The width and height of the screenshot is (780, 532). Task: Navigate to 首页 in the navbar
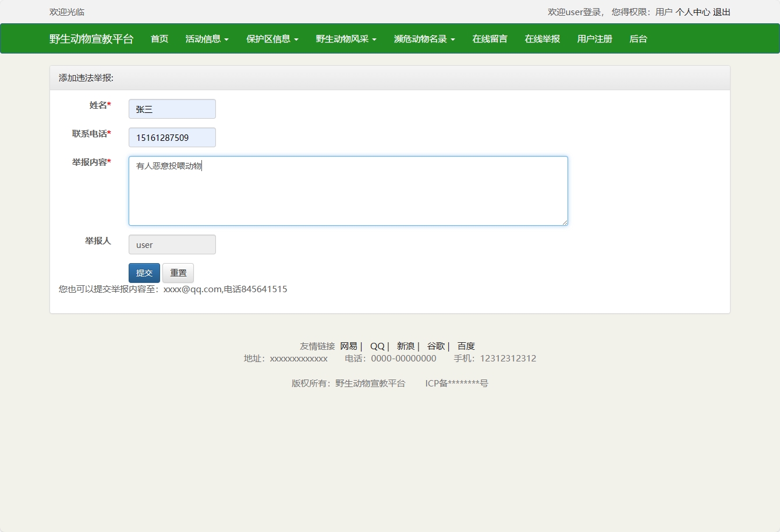(x=158, y=38)
